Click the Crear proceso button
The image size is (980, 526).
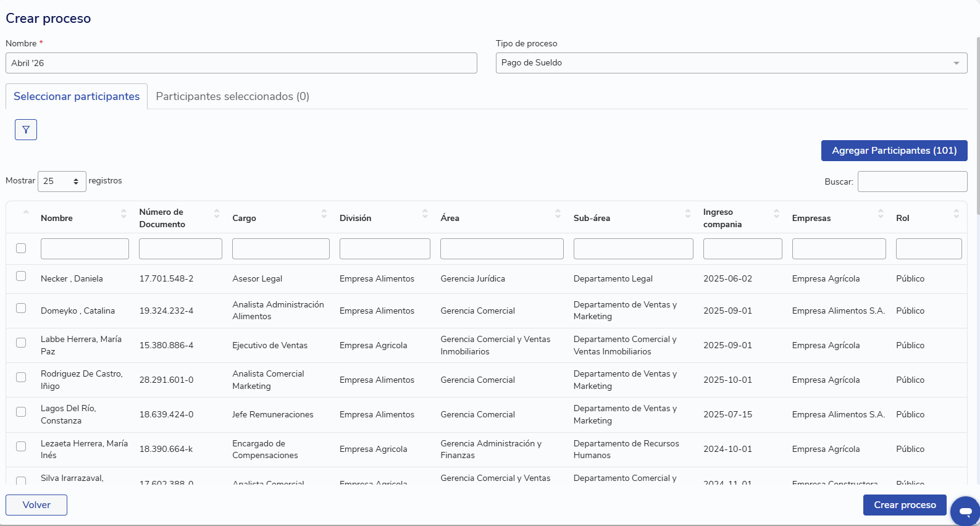tap(905, 505)
